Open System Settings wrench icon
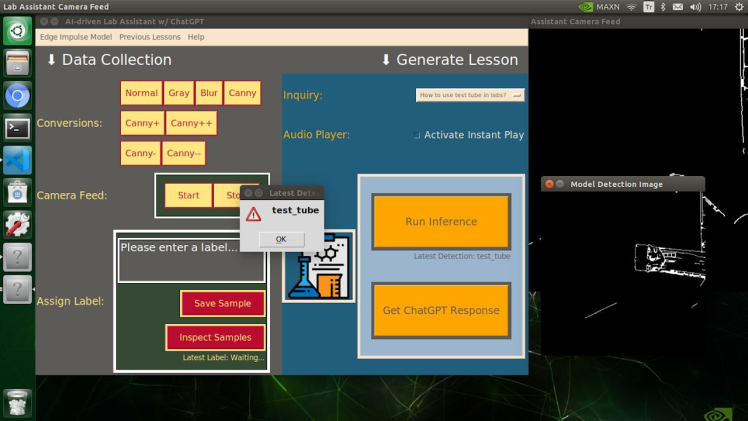The image size is (748, 421). 17,224
